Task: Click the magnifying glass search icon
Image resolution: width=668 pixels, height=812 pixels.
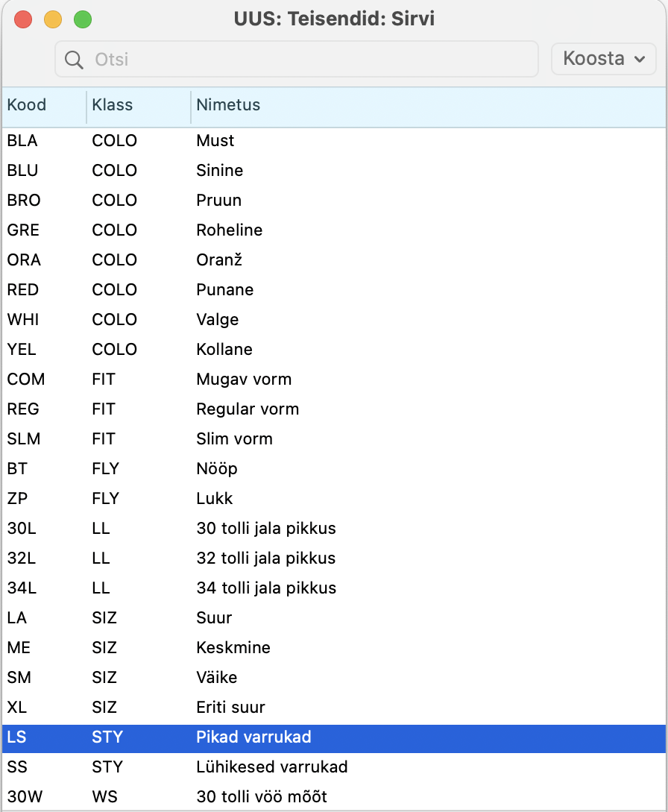Action: tap(74, 60)
